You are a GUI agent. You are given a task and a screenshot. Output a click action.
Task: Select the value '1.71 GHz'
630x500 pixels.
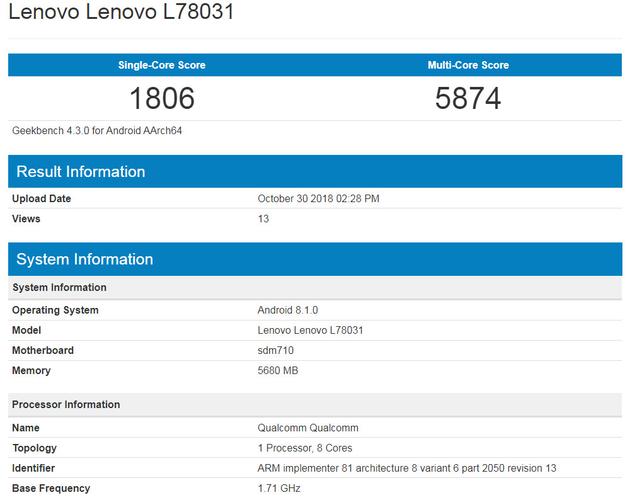279,488
